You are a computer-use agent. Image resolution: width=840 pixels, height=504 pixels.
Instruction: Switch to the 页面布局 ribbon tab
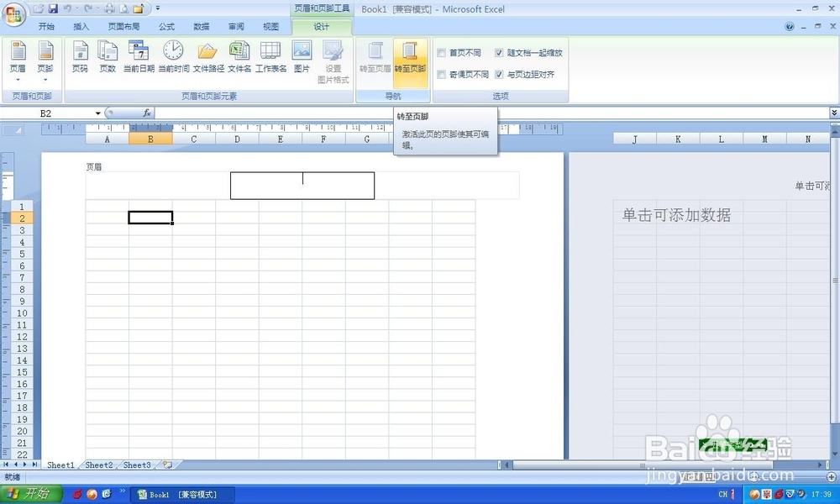[x=123, y=26]
